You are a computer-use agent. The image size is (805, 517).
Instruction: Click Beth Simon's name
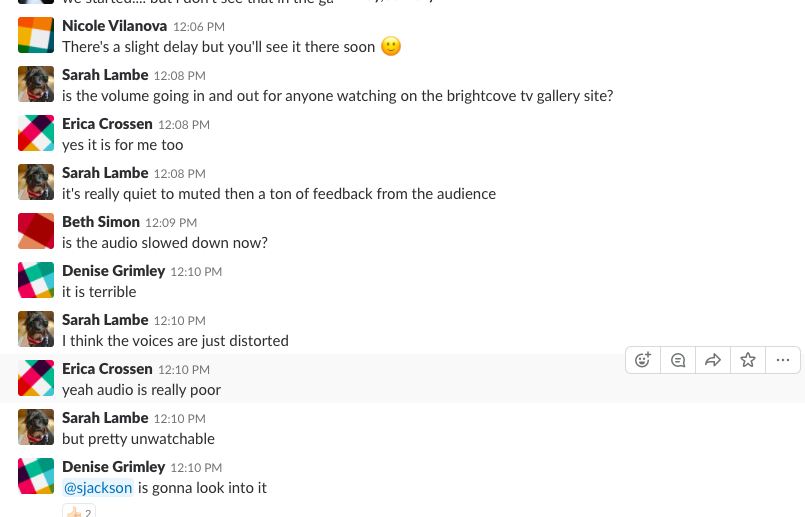[x=101, y=222]
